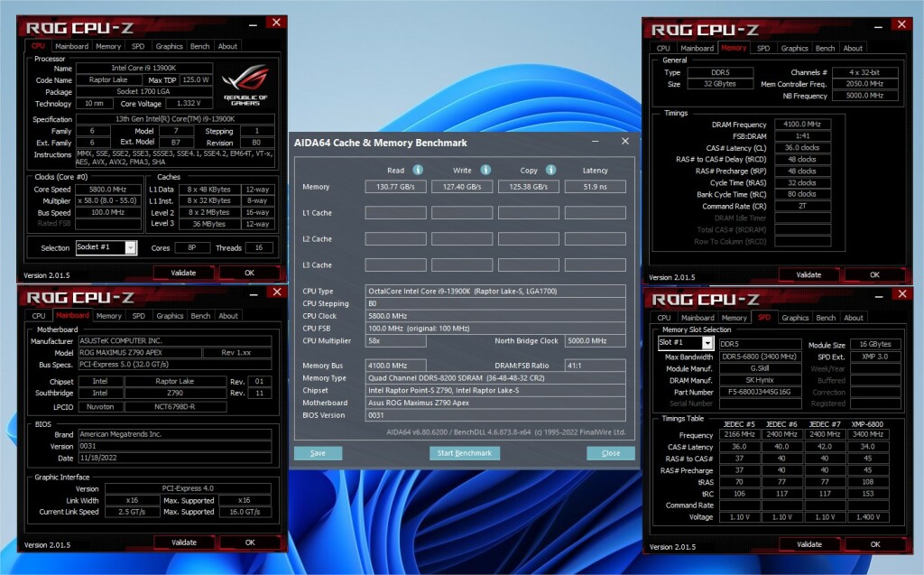Click OK in the SPD window

875,544
